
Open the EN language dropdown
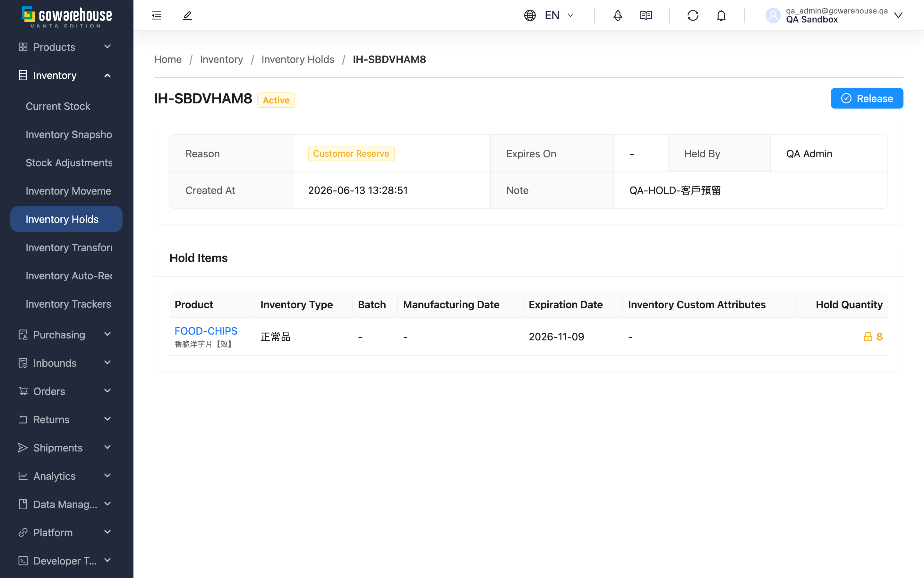click(559, 15)
